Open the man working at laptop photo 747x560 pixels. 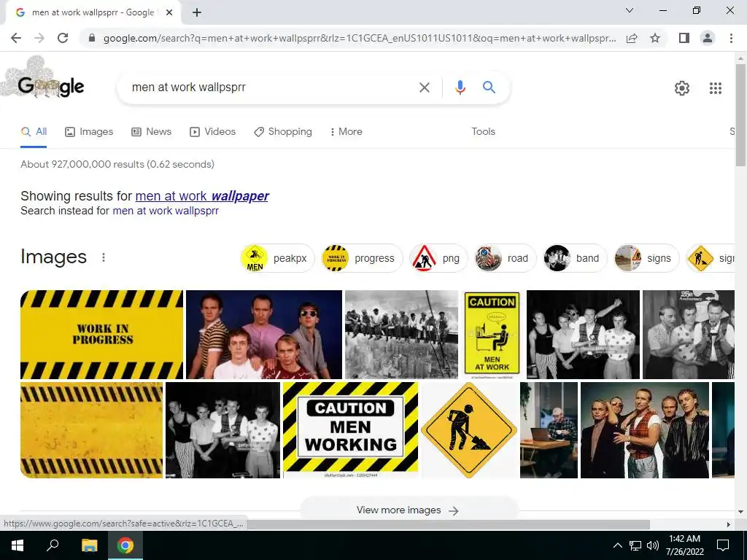click(x=549, y=429)
